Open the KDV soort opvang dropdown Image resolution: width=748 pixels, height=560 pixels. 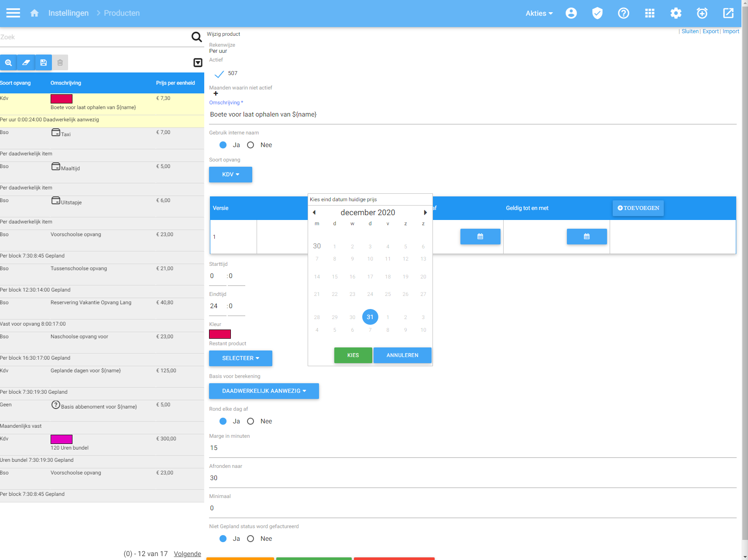pos(230,175)
